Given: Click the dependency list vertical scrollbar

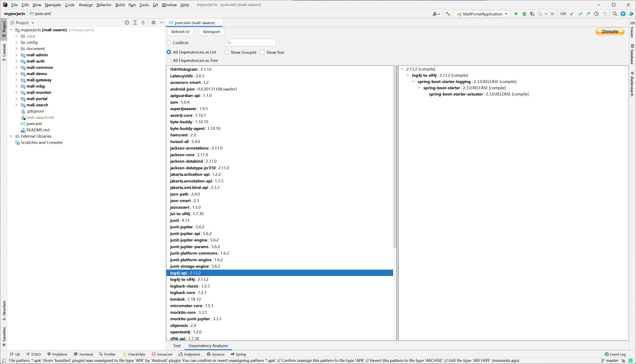Looking at the screenshot, I should coord(395,157).
